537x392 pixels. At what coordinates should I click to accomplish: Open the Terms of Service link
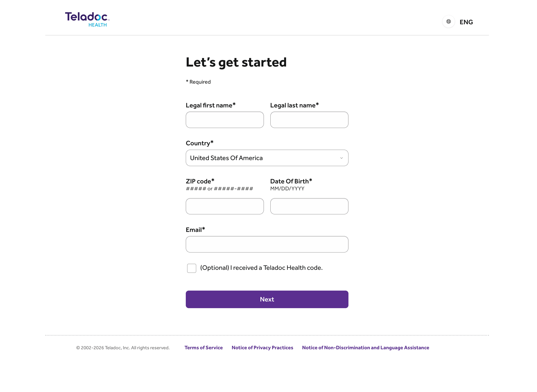(x=203, y=348)
